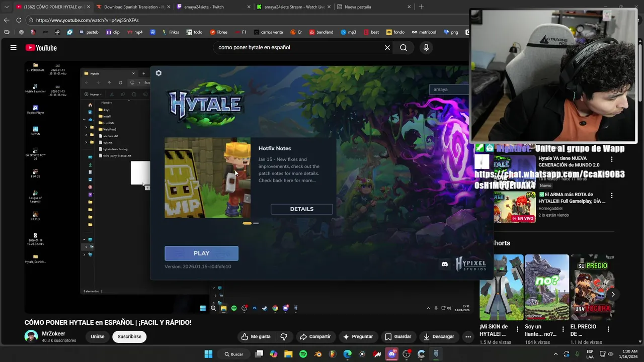The width and height of the screenshot is (644, 362).
Task: Open the png bookmark
Action: pyautogui.click(x=451, y=32)
